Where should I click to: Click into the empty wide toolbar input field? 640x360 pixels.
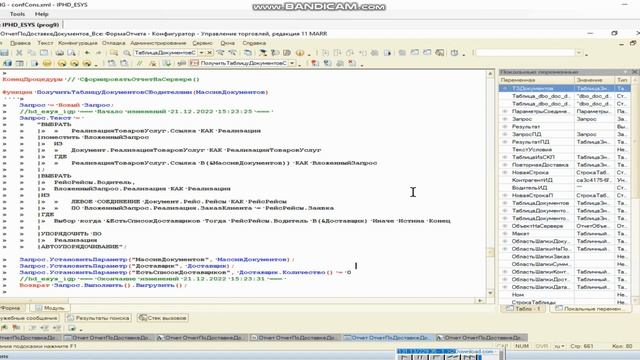(x=525, y=53)
